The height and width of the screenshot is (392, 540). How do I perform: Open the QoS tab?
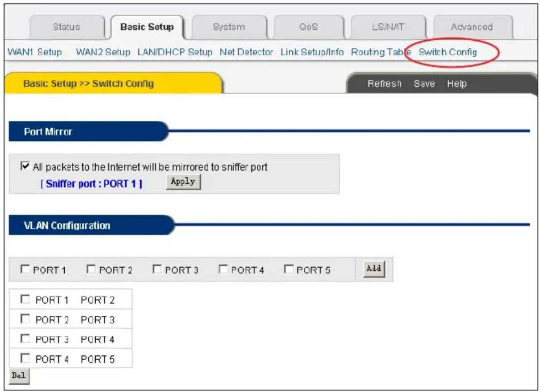tap(309, 27)
